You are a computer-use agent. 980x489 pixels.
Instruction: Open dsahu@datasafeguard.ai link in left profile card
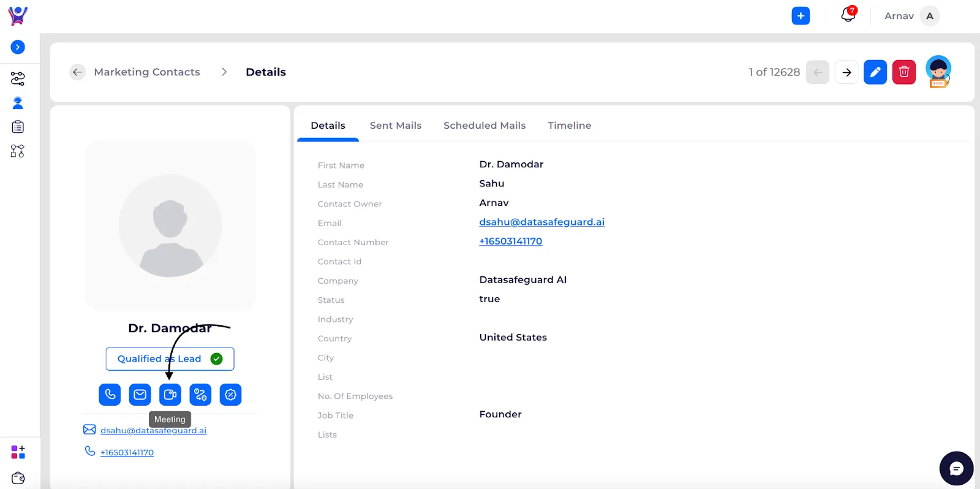tap(153, 431)
